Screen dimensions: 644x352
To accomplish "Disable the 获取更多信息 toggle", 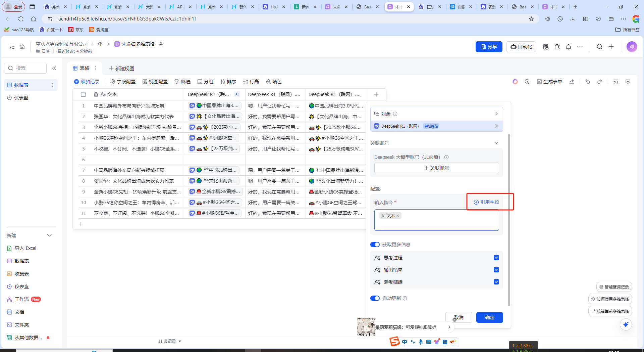I will [x=375, y=245].
